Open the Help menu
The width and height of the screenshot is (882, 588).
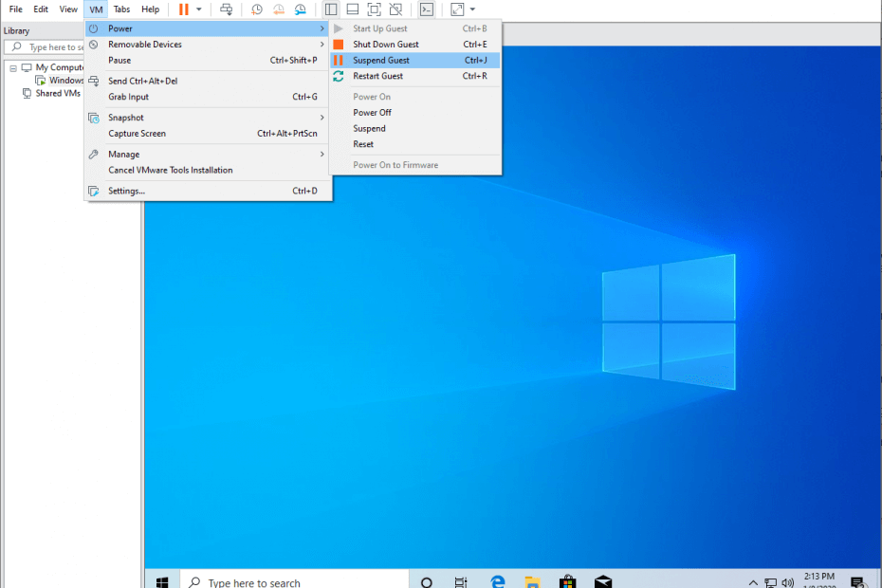coord(150,9)
